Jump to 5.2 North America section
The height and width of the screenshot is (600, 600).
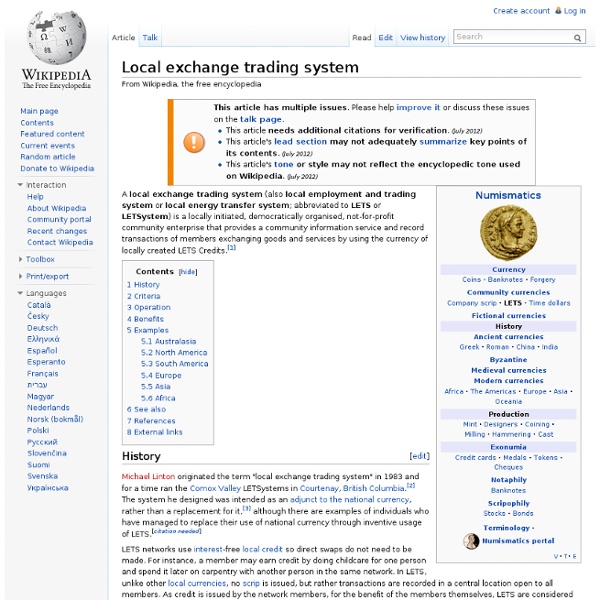[174, 352]
